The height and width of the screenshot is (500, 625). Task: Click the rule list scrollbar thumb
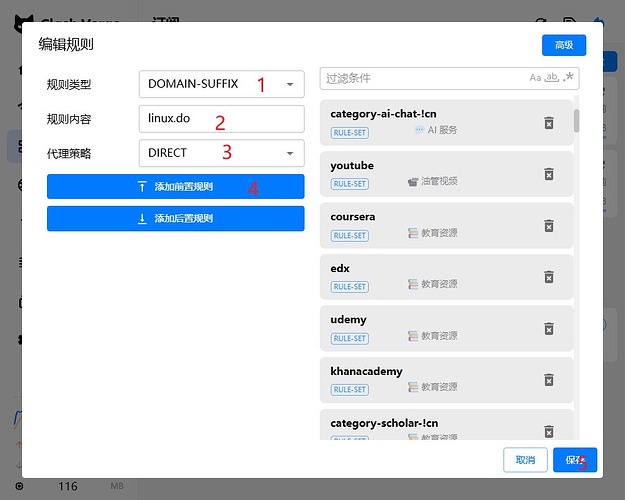click(x=576, y=120)
